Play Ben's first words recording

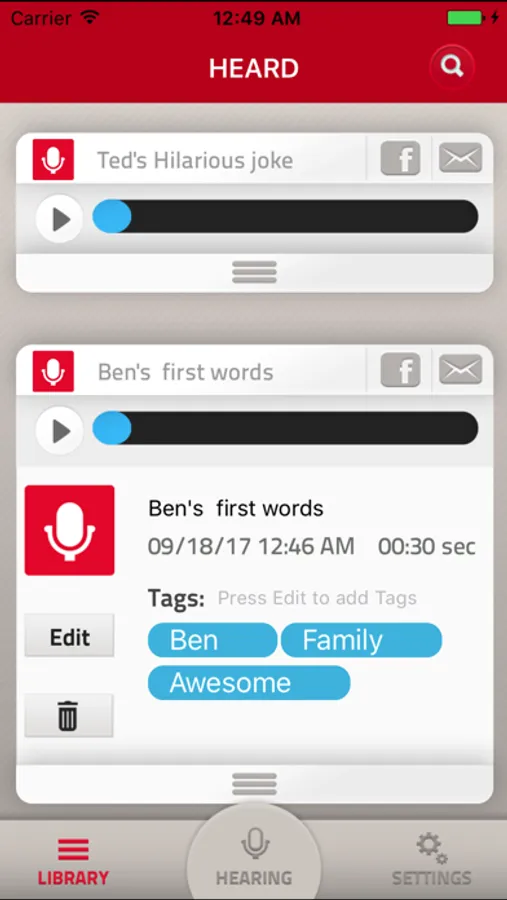(x=60, y=430)
